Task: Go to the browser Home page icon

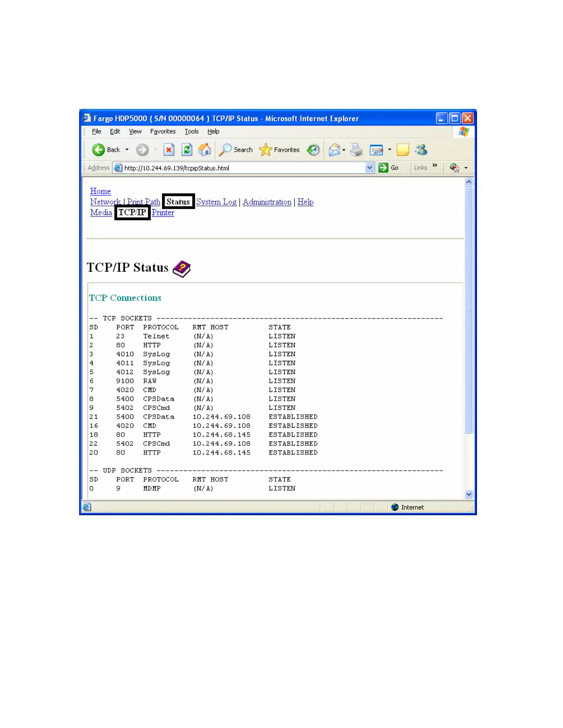Action: (205, 150)
